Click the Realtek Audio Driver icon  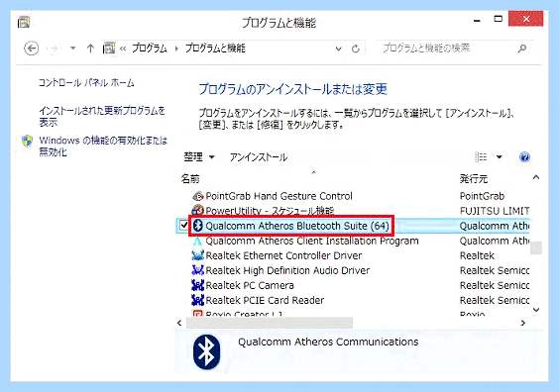tap(197, 270)
